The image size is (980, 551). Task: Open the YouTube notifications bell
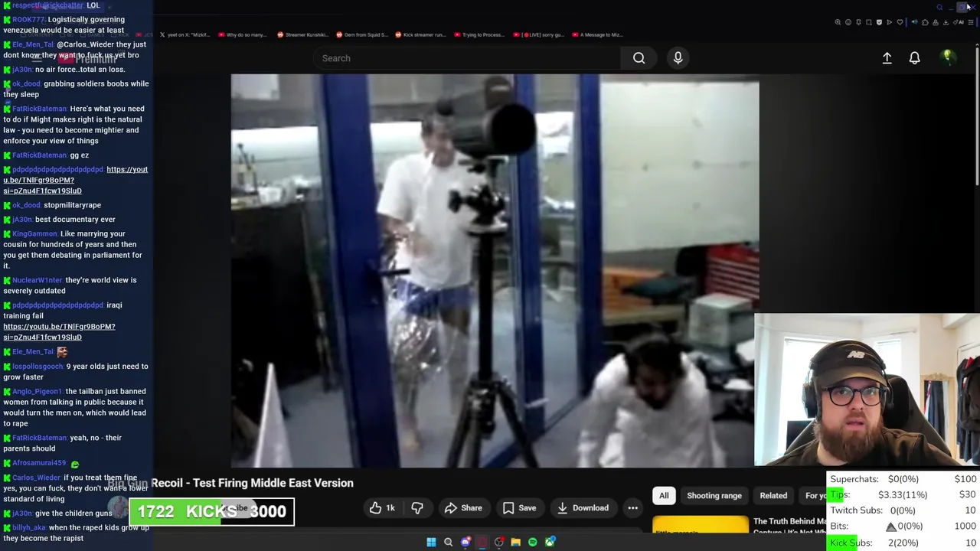914,58
